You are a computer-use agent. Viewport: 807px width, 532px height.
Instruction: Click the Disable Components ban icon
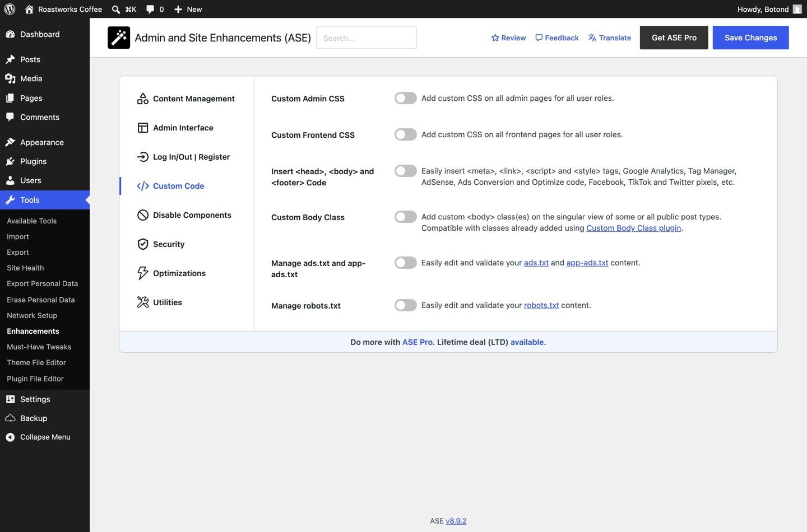[x=143, y=215]
